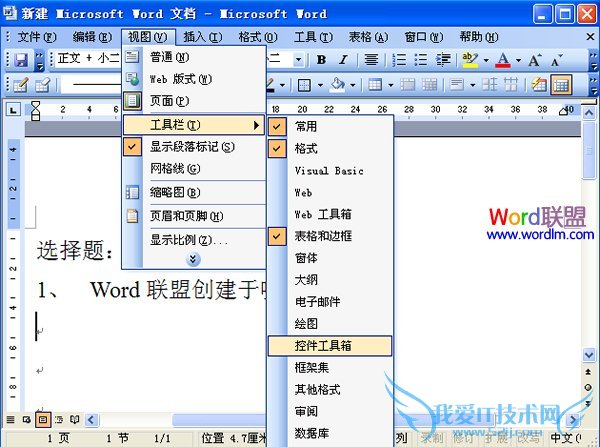Expand the View menu with double chevron
This screenshot has width=600, height=447.
coord(193,259)
